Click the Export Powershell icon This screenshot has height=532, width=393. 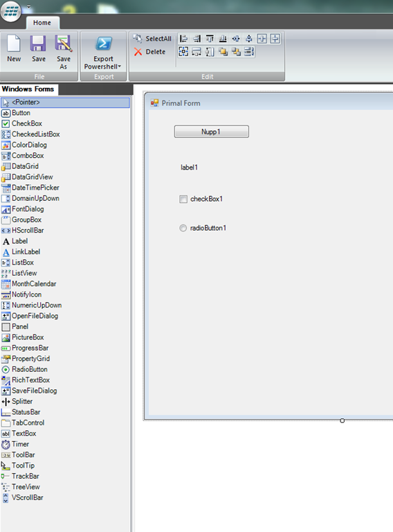(x=103, y=44)
